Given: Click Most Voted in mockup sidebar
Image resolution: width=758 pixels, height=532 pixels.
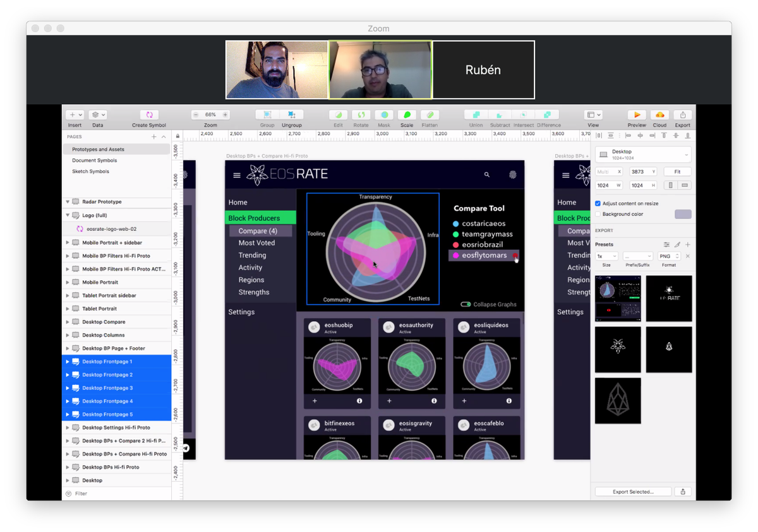Looking at the screenshot, I should pos(256,243).
